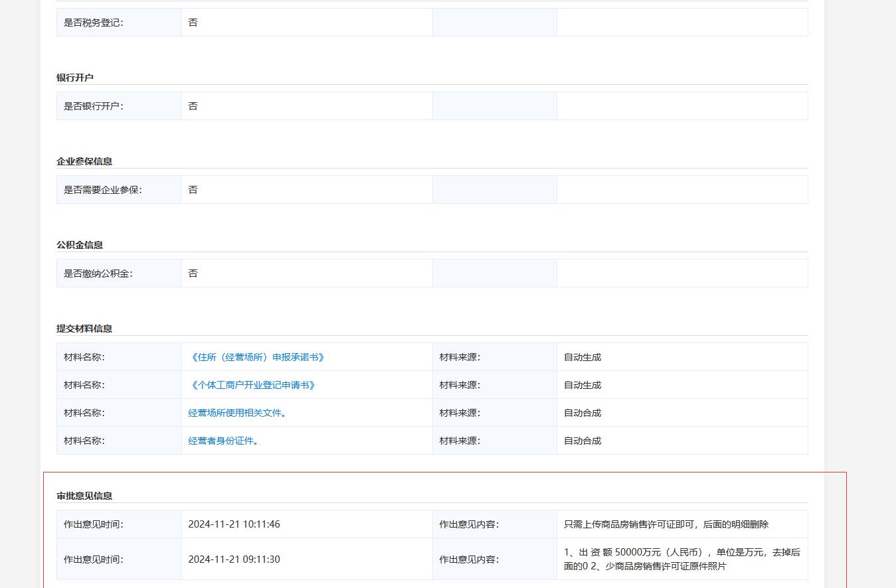The image size is (896, 588).
Task: Open 经营场所使用相关文件 link
Action: click(x=237, y=413)
